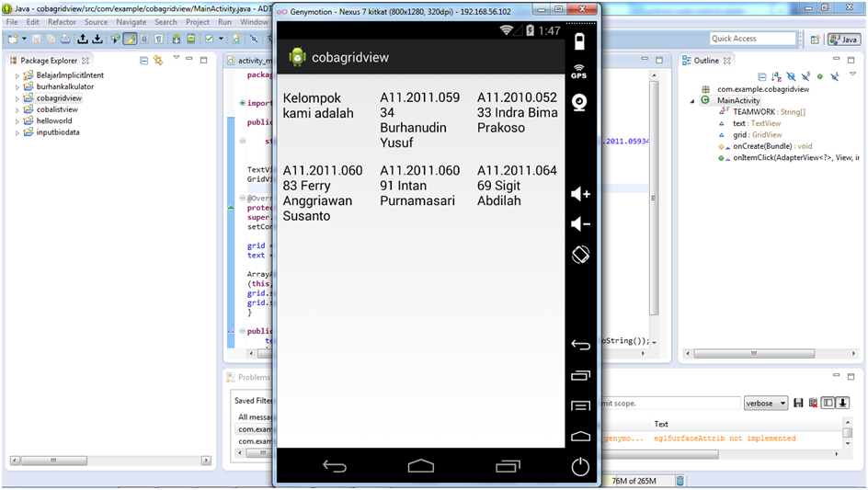This screenshot has width=868, height=490.
Task: Open the Refactor menu
Action: [62, 22]
